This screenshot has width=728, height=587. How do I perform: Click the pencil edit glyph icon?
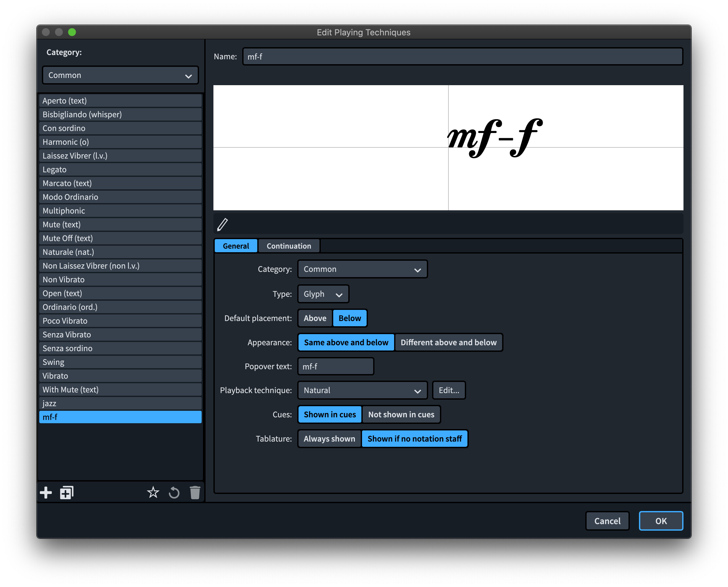coord(222,224)
